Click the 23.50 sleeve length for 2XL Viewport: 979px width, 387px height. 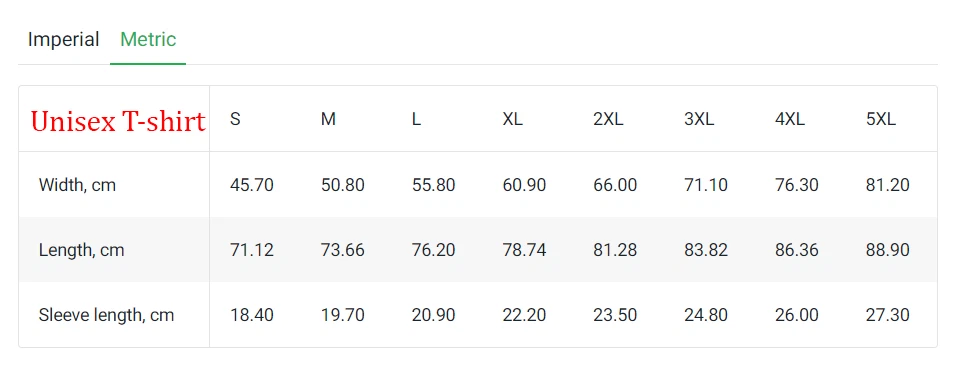(x=615, y=315)
